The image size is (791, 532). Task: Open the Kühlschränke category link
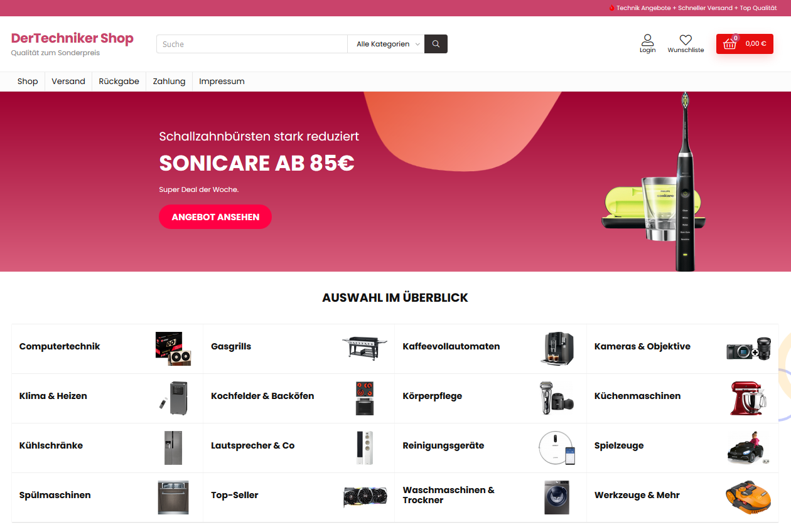pos(51,445)
